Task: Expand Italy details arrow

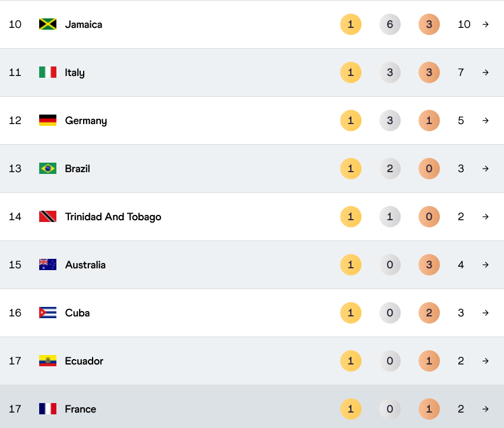Action: click(x=486, y=72)
